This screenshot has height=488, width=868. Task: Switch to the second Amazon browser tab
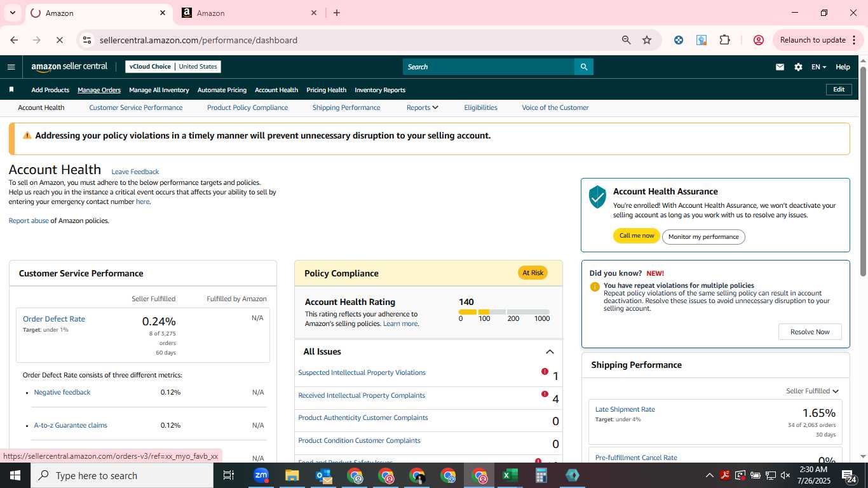click(249, 13)
